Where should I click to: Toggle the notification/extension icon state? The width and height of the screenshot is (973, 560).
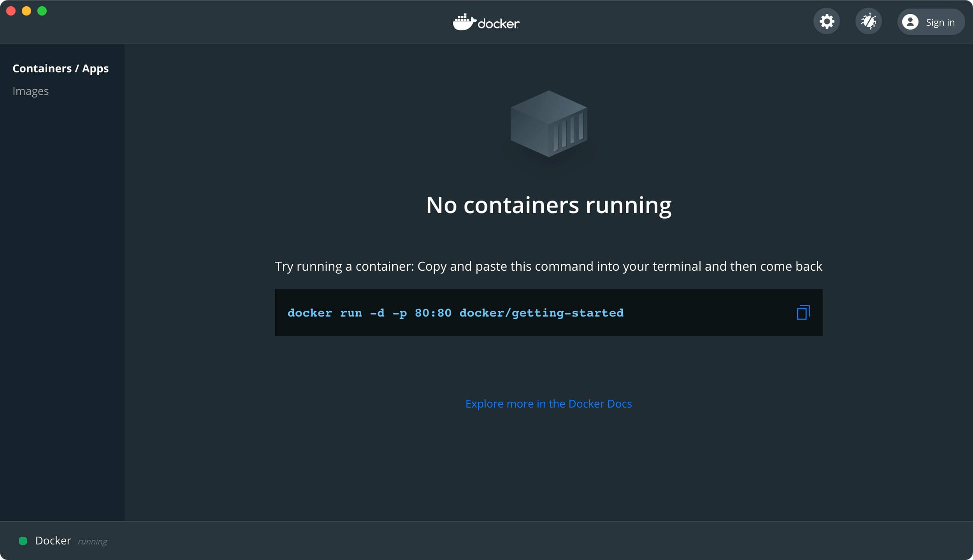pos(869,21)
